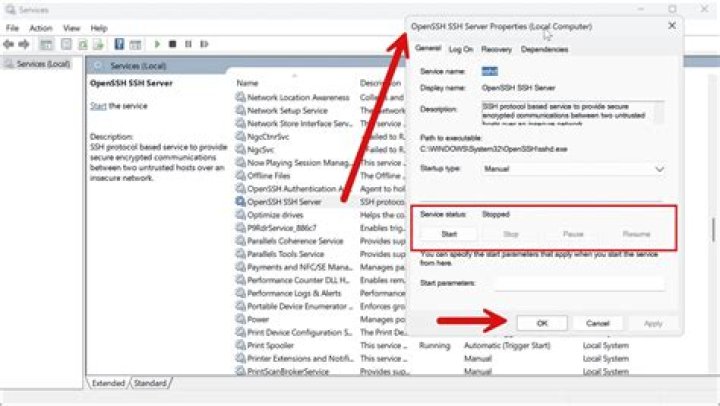Click OK in the properties dialog

pos(542,323)
